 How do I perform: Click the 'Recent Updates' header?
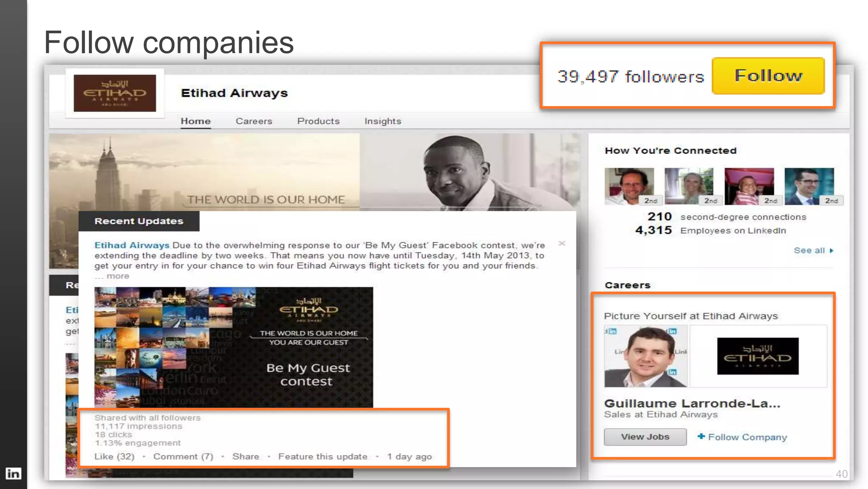[139, 221]
